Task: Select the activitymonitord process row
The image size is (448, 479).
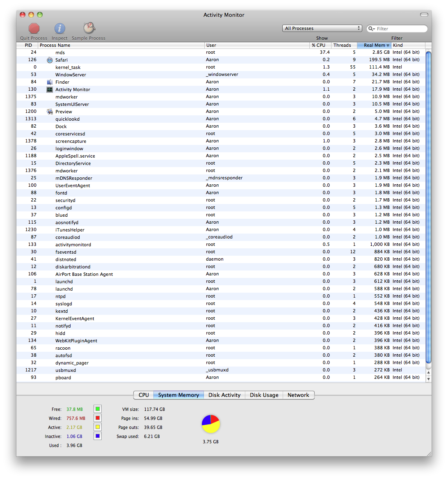Action: coord(221,244)
